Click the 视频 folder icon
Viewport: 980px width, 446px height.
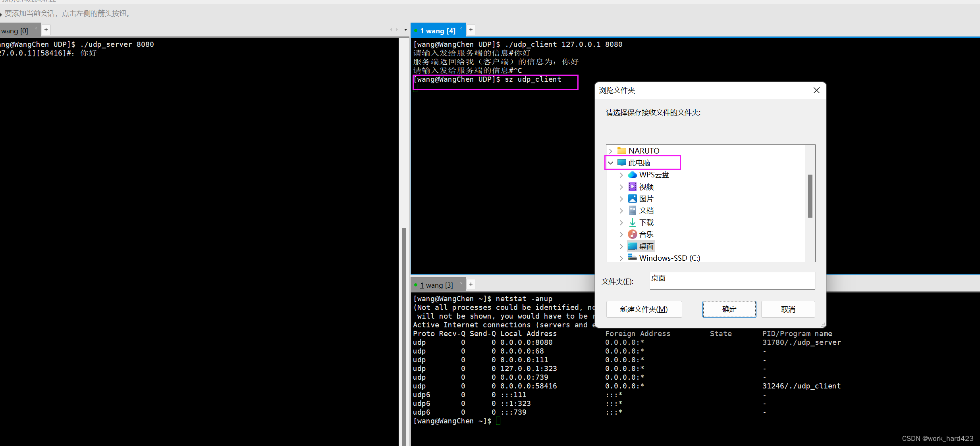click(x=633, y=186)
